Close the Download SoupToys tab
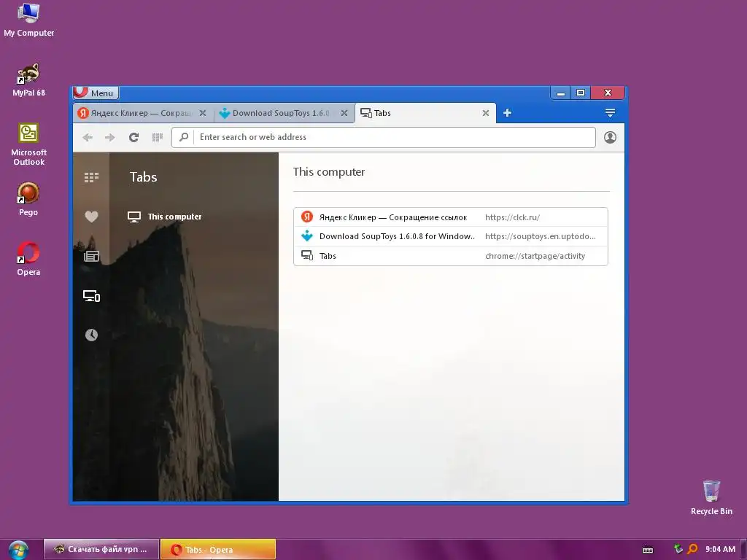The height and width of the screenshot is (560, 747). (x=344, y=113)
